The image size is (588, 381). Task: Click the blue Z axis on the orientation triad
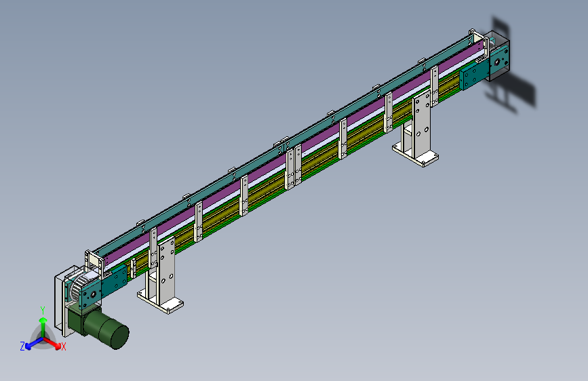[32, 344]
